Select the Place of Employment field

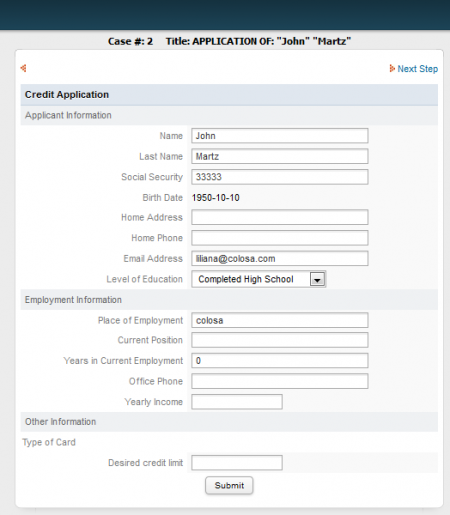pyautogui.click(x=280, y=320)
